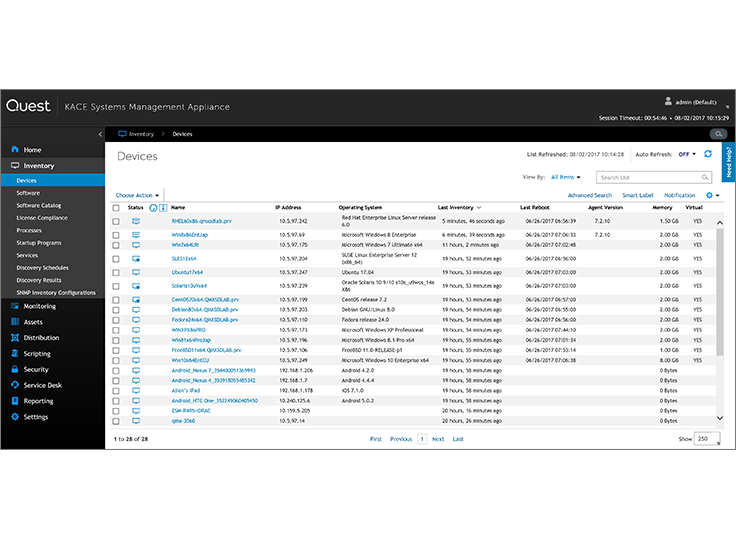This screenshot has height=540, width=736.
Task: Check the SLES12x64 row checkbox
Action: tap(116, 259)
